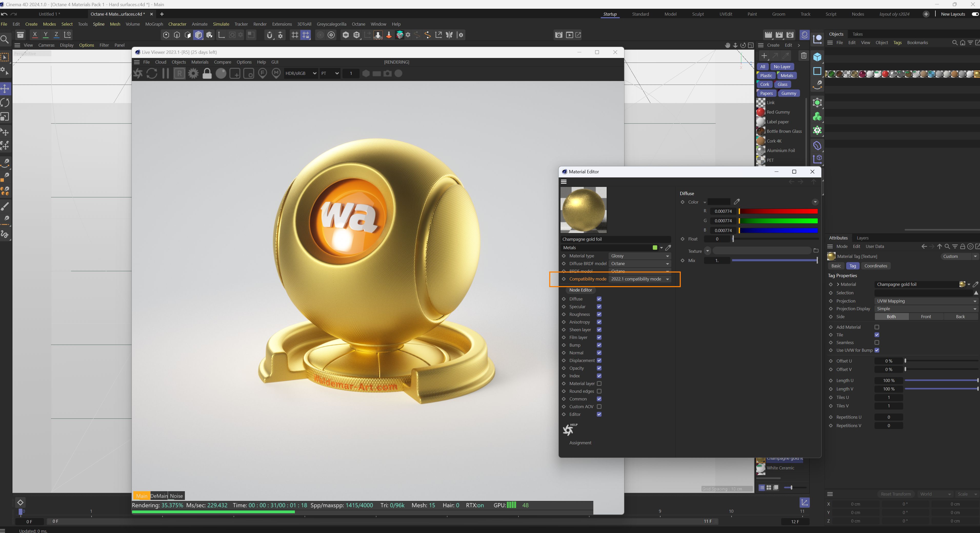This screenshot has height=533, width=980.
Task: Pick focus with the F pin icon
Action: click(x=263, y=73)
